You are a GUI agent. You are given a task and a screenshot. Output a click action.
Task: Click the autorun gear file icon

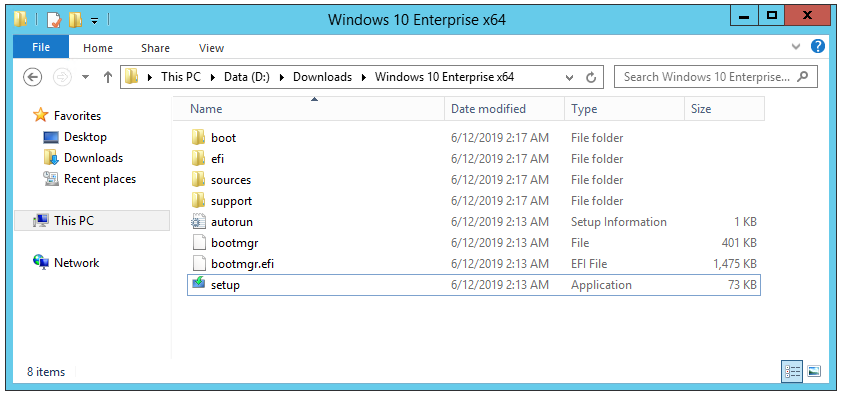tap(198, 222)
